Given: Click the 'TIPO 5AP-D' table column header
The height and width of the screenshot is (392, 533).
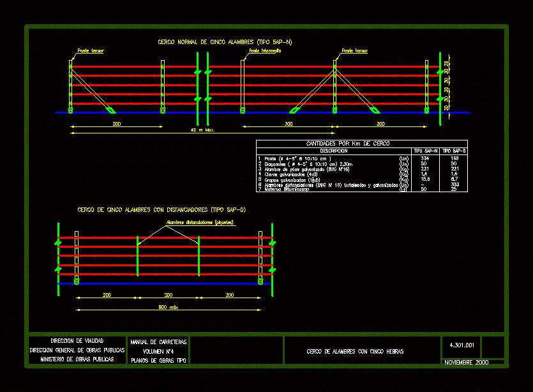Looking at the screenshot, I should tap(454, 151).
